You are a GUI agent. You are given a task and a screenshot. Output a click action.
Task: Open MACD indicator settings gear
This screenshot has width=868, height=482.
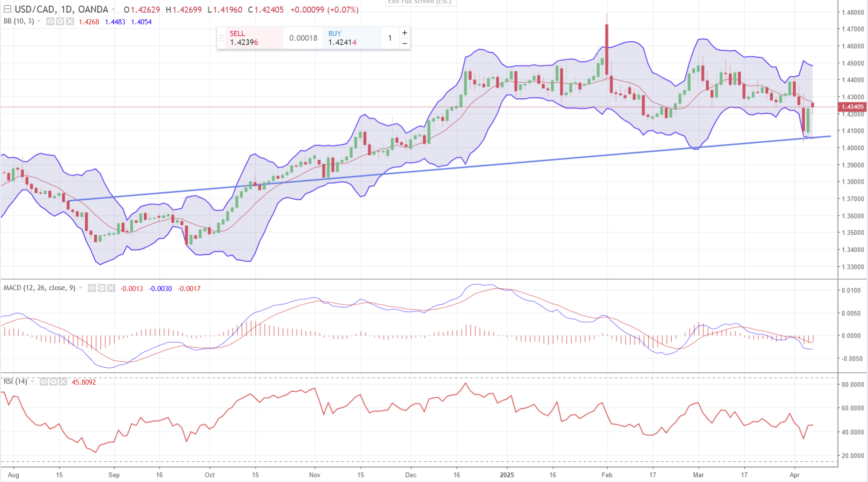102,288
